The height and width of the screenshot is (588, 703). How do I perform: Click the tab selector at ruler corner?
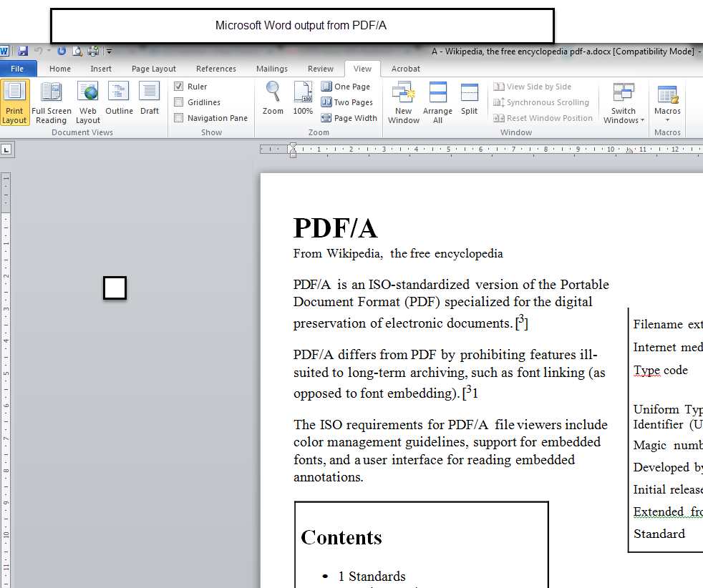coord(6,150)
